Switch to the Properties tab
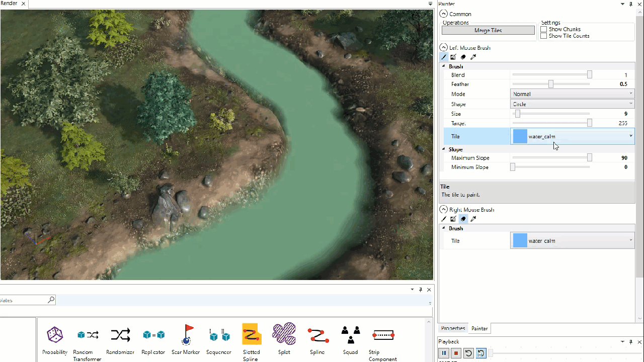The width and height of the screenshot is (644, 362). click(x=453, y=328)
